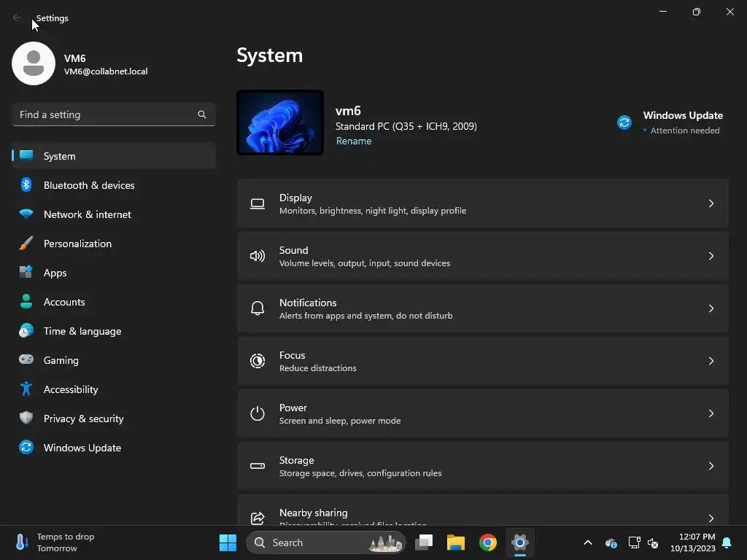The image size is (747, 560).
Task: Click the Storage drive icon
Action: click(258, 466)
